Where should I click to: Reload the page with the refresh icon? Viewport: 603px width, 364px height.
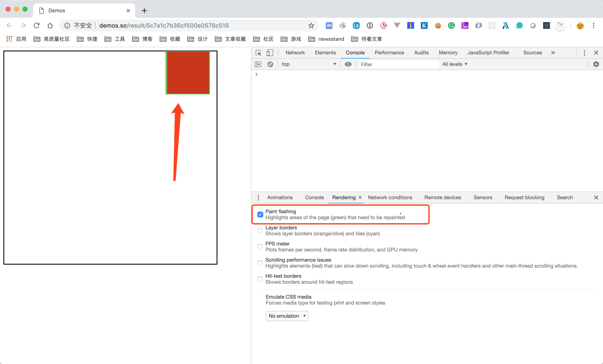point(37,26)
